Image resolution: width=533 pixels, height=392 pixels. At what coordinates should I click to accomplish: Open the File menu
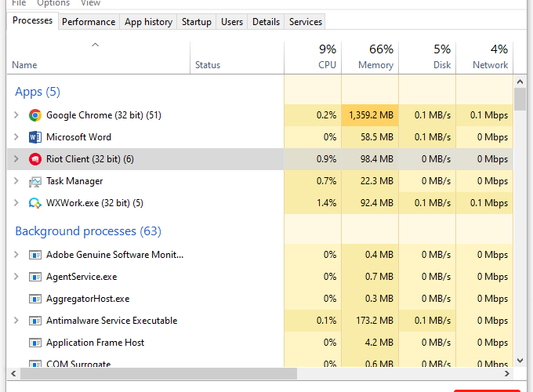pos(19,3)
